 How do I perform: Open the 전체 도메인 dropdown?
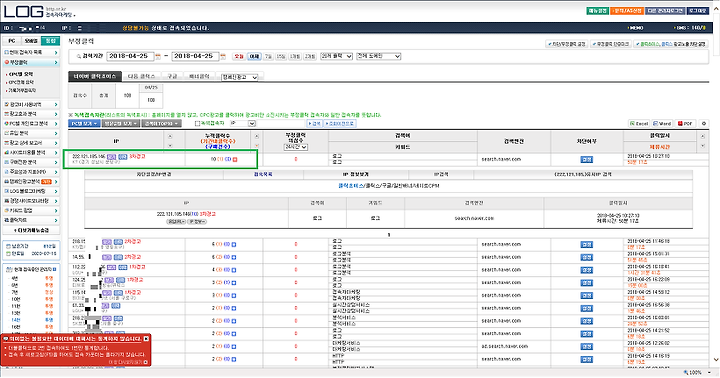[x=379, y=56]
